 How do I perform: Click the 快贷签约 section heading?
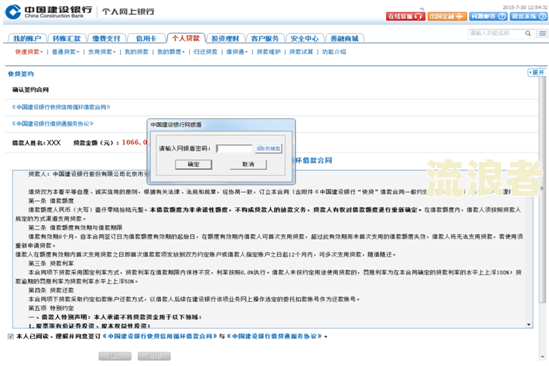[21, 74]
